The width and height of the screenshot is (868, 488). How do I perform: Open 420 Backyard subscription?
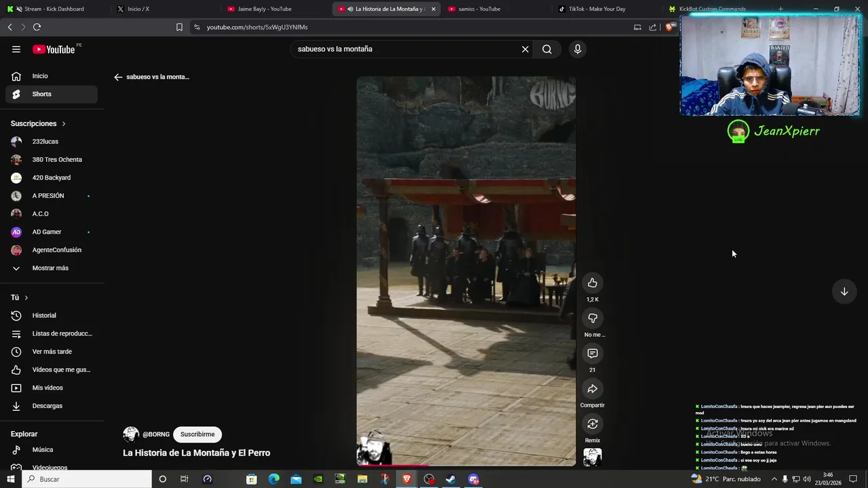(x=52, y=178)
